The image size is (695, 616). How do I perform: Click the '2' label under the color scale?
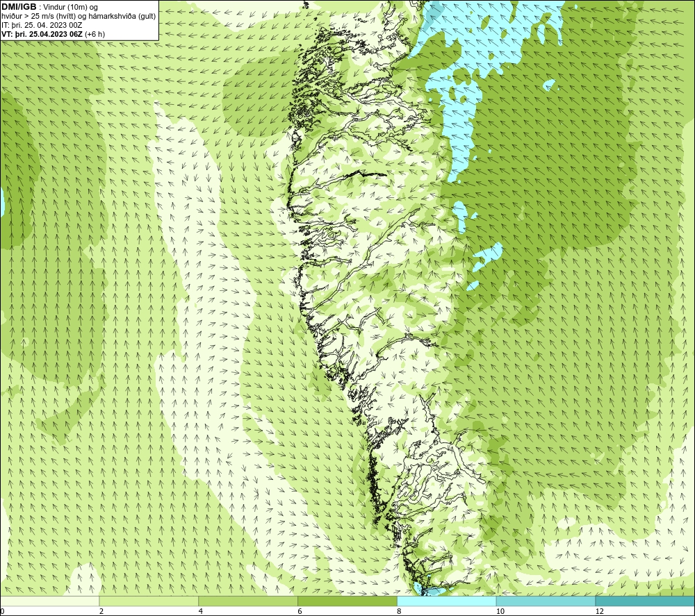point(101,612)
